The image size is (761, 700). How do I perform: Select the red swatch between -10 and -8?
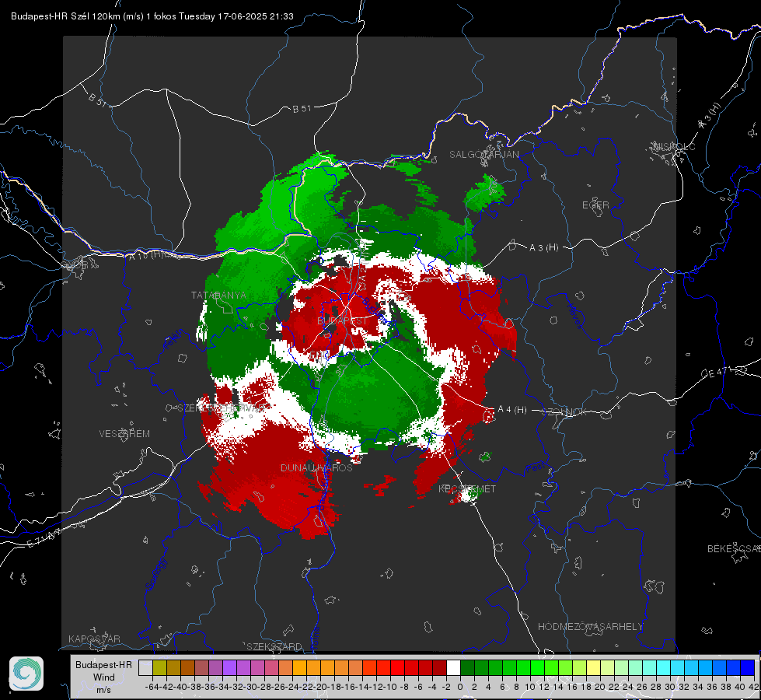coord(397,667)
